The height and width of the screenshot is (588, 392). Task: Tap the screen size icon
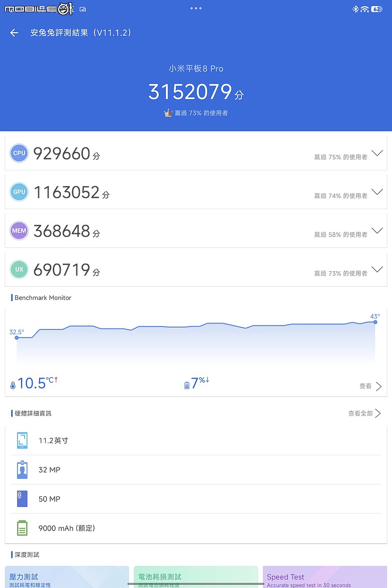(22, 440)
